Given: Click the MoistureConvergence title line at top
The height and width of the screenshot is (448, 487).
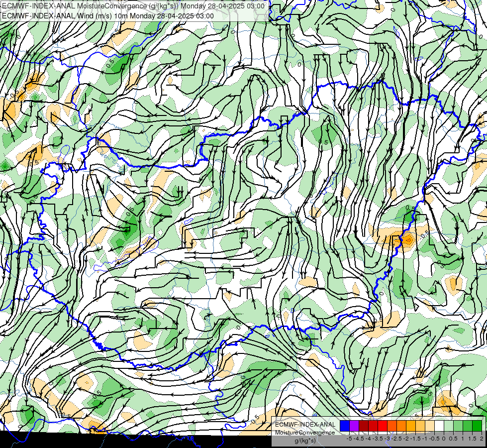Looking at the screenshot, I should [133, 6].
